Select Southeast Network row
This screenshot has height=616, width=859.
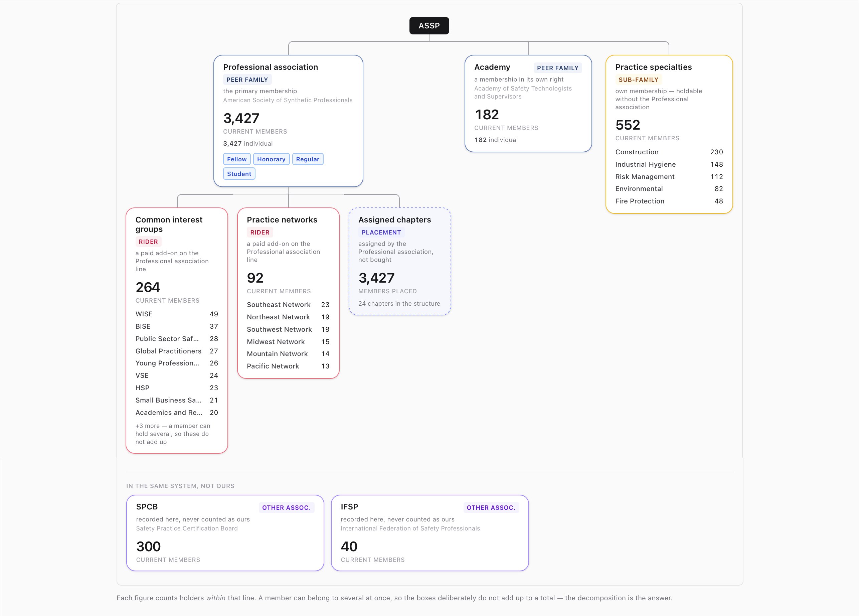click(x=288, y=305)
